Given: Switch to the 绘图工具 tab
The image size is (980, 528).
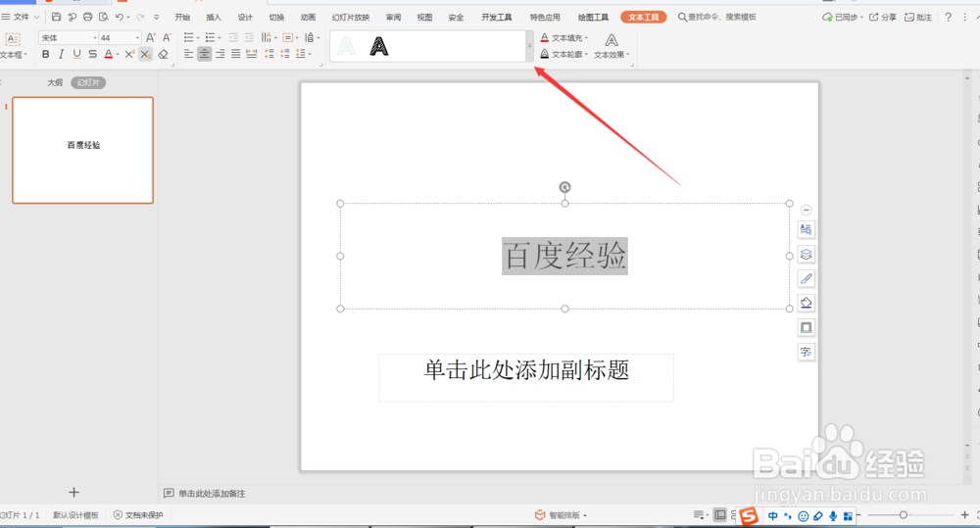Looking at the screenshot, I should [x=593, y=17].
